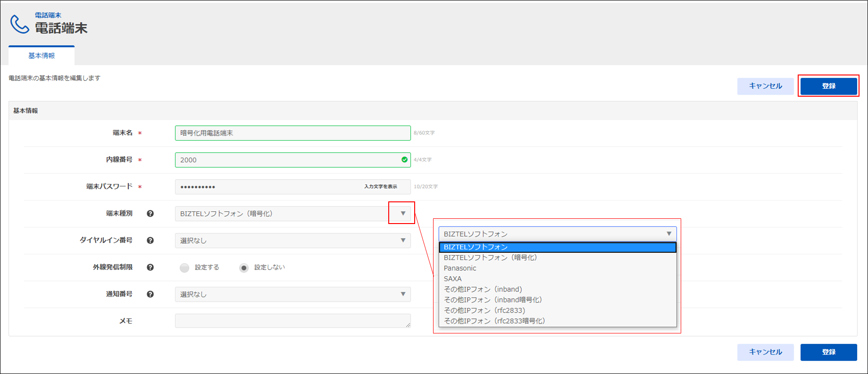
Task: Choose Panasonic option in list
Action: pyautogui.click(x=558, y=268)
